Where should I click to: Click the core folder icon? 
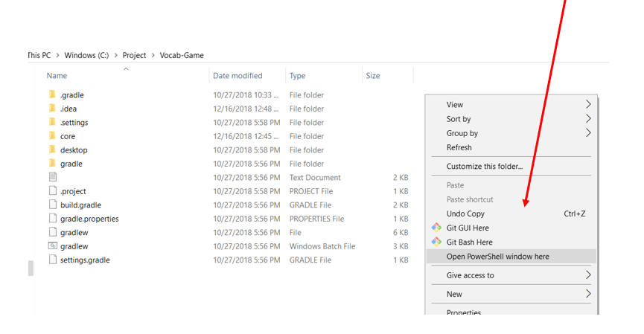[x=52, y=136]
